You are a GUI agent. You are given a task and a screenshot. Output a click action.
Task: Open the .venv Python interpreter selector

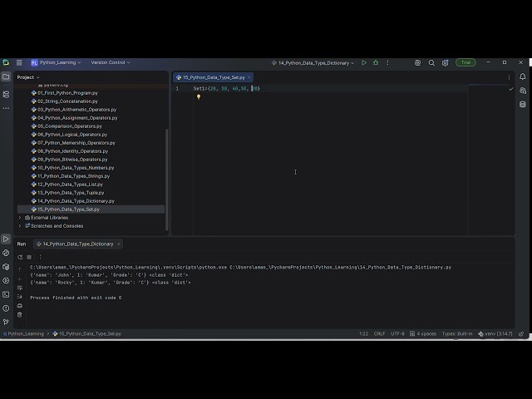(x=495, y=334)
